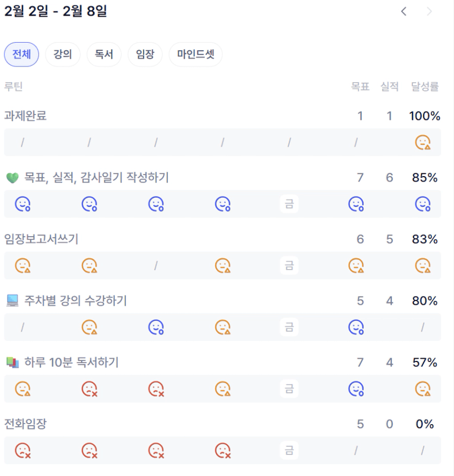Click the laptop icon beside 주차별 강의 수강하기
Image resolution: width=454 pixels, height=476 pixels.
[12, 301]
